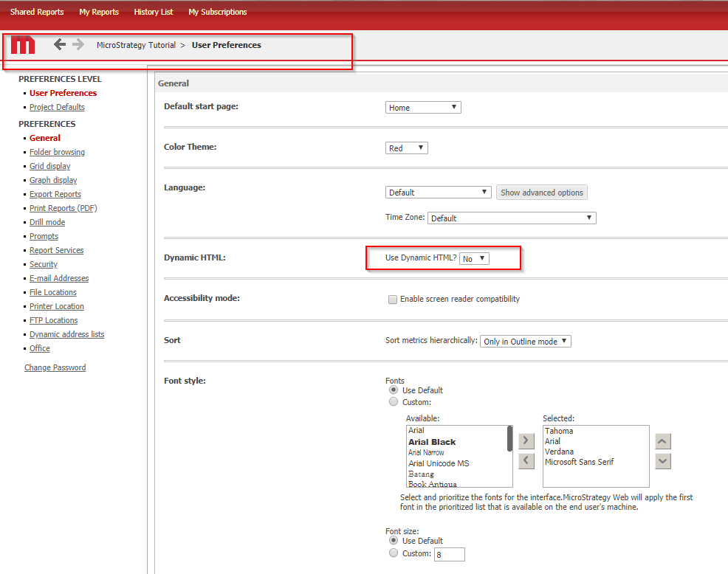Select Verdana in Selected fonts list
This screenshot has width=728, height=574.
point(559,452)
